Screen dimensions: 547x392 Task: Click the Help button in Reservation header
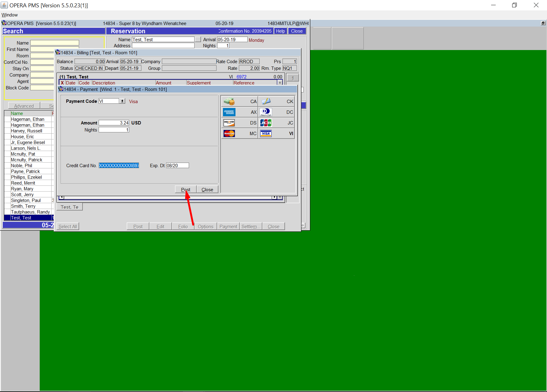(280, 31)
